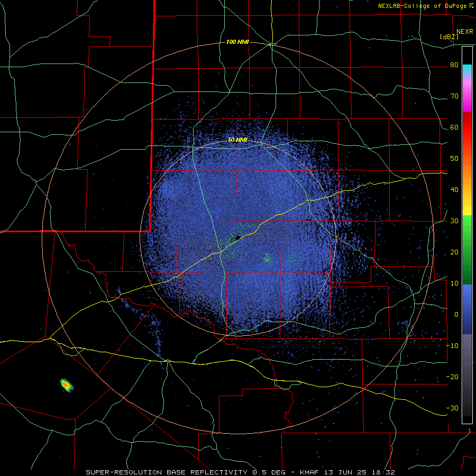Click the 20 value on dBZ scale
This screenshot has width=476, height=476.
454,252
